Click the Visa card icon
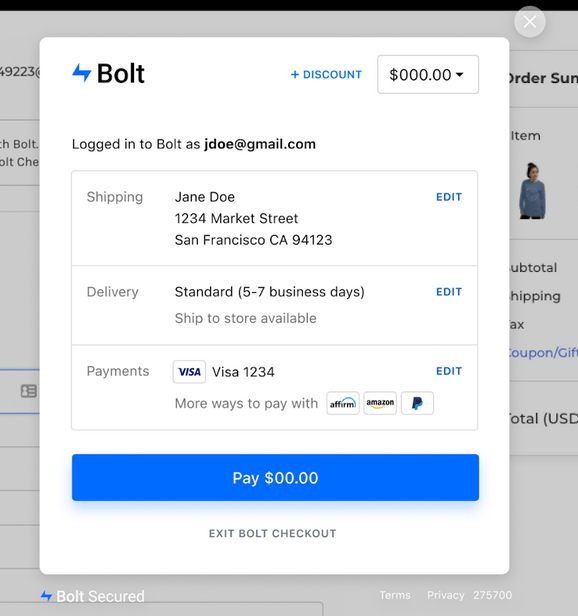 pos(189,372)
